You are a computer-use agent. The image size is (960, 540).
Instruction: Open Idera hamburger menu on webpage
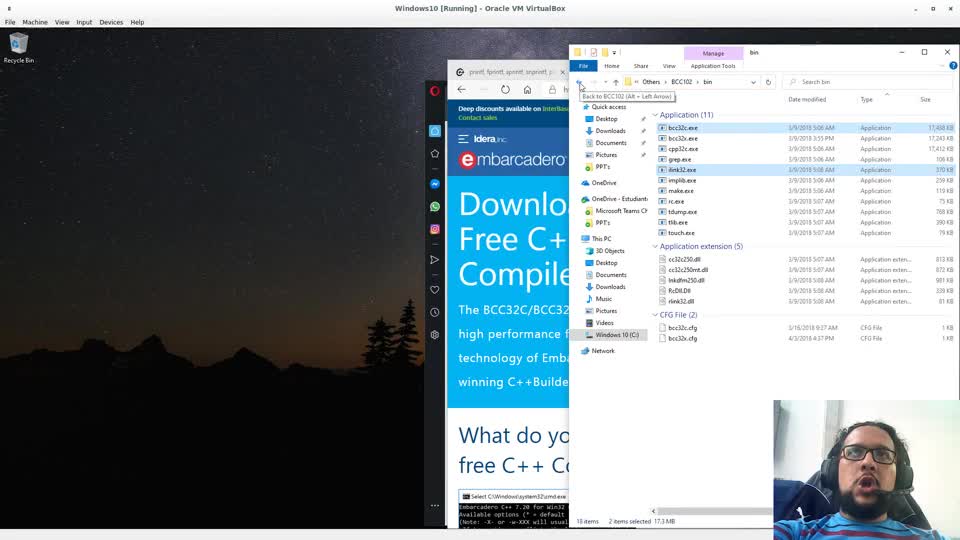pos(463,139)
